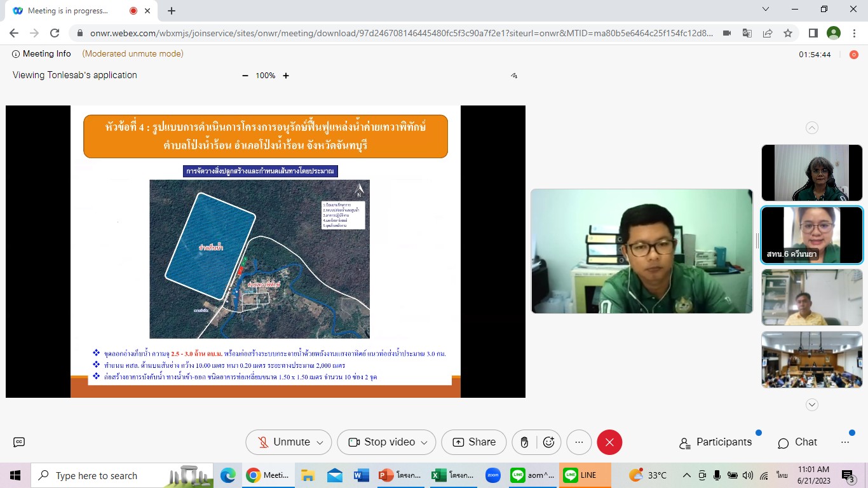Zoom out shared content with minus

[245, 76]
